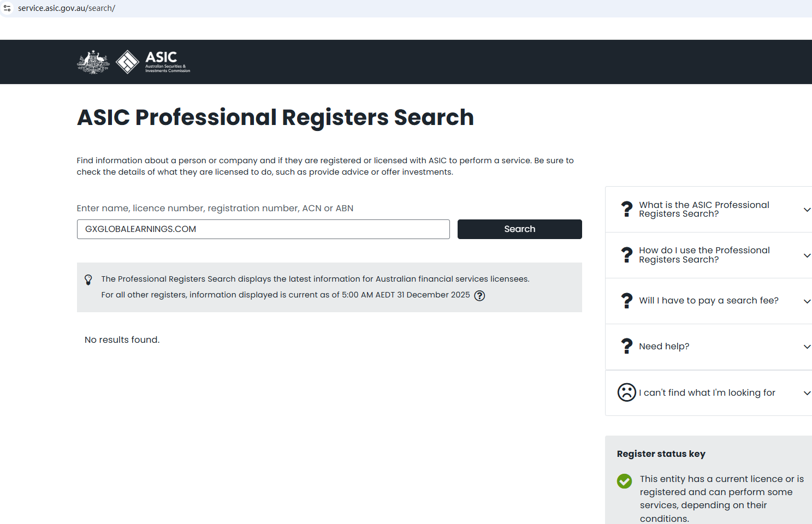Image resolution: width=812 pixels, height=524 pixels.
Task: Click the Search button
Action: pos(520,229)
